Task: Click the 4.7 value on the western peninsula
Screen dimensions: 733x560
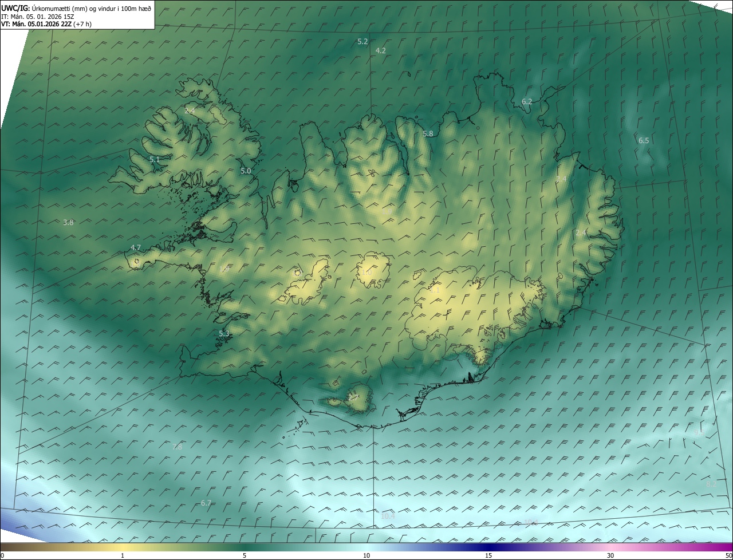Action: pos(136,248)
